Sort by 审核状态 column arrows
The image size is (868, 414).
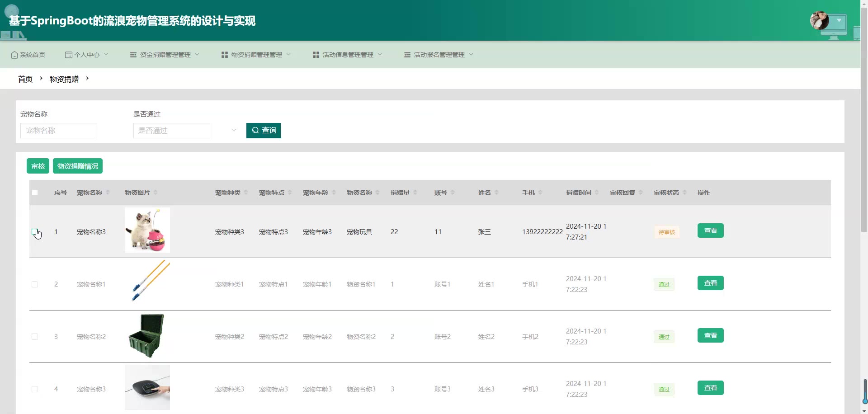(x=684, y=193)
